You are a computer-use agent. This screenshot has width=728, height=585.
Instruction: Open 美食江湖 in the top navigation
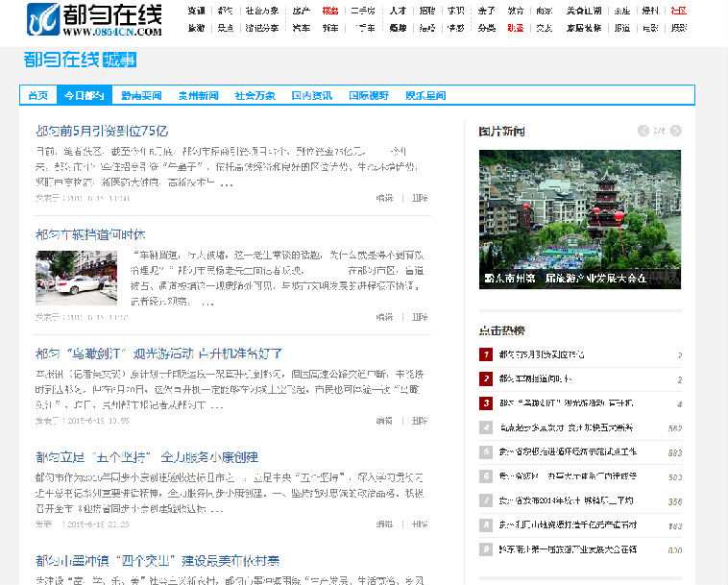tap(584, 11)
